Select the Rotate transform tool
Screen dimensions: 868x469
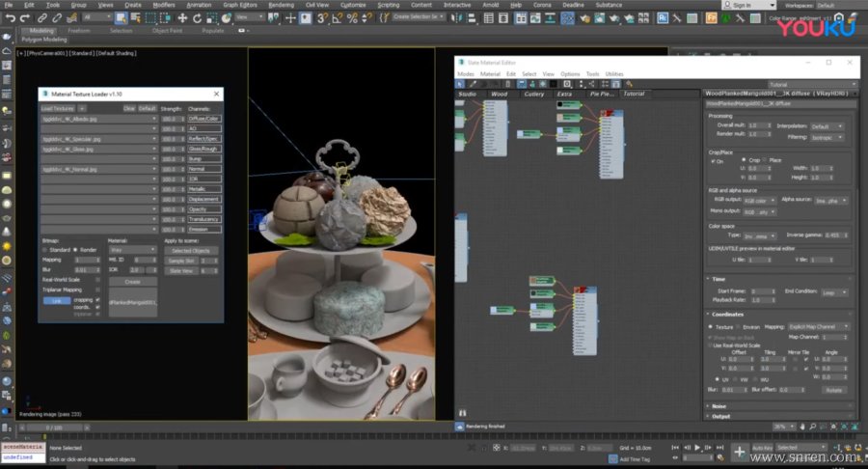pos(197,17)
